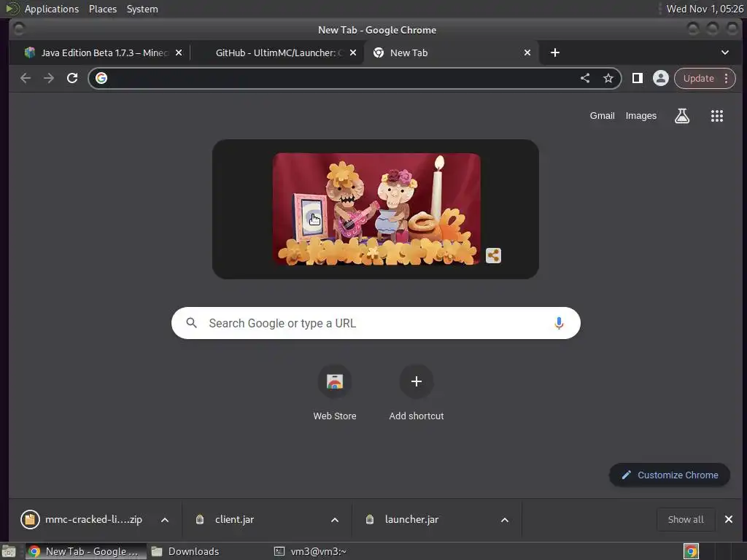Switch to vm3@vm3 terminal in taskbar
747x560 pixels.
pos(311,551)
